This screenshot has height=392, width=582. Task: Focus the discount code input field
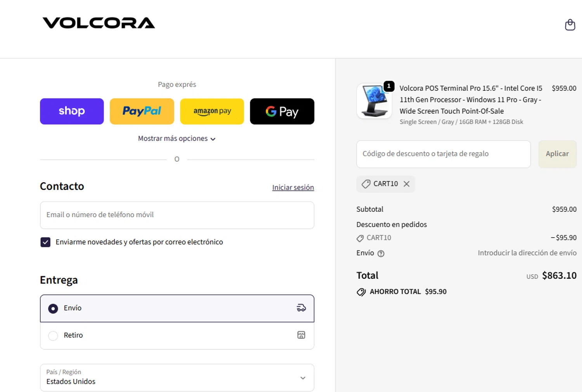(443, 154)
